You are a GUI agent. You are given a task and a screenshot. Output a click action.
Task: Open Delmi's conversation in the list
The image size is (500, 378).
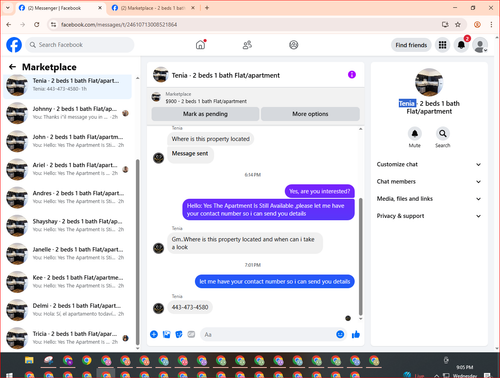(x=68, y=310)
